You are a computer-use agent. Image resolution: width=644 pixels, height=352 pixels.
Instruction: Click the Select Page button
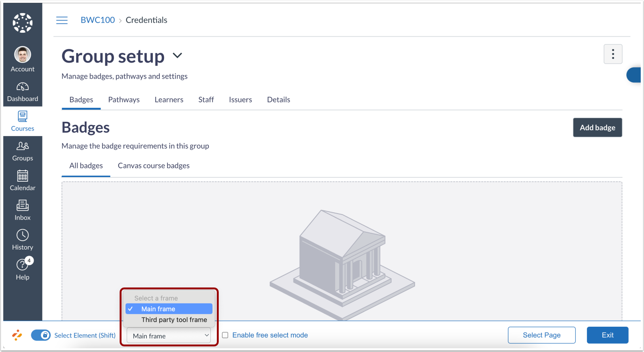542,335
